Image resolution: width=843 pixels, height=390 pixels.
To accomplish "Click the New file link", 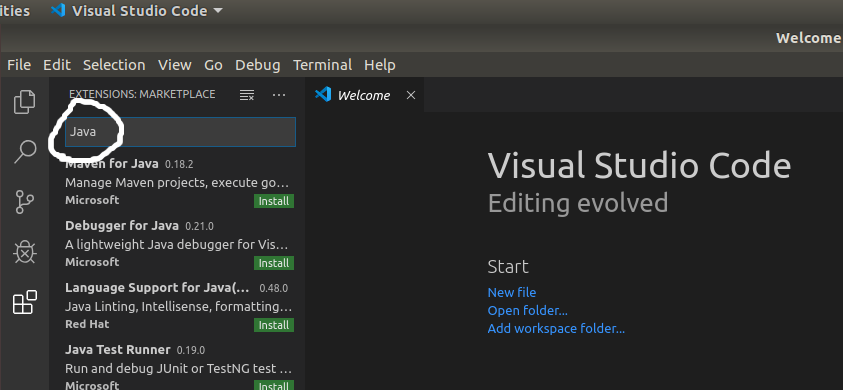I will coord(511,292).
